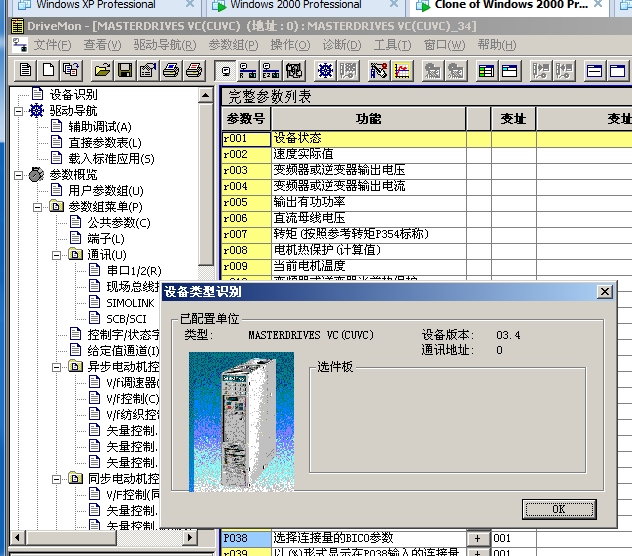Select 公共参数(C) in the tree
The image size is (632, 556).
tap(119, 223)
